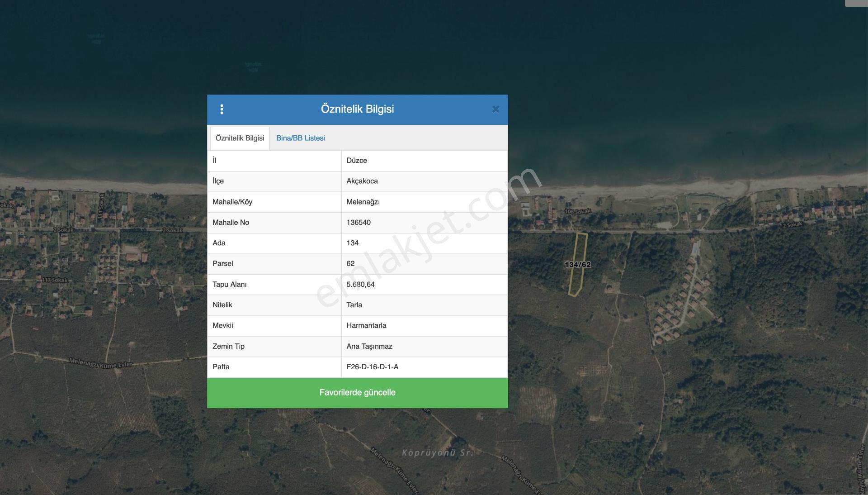Click the Düzce value in İl row
The height and width of the screenshot is (495, 868).
pos(356,160)
